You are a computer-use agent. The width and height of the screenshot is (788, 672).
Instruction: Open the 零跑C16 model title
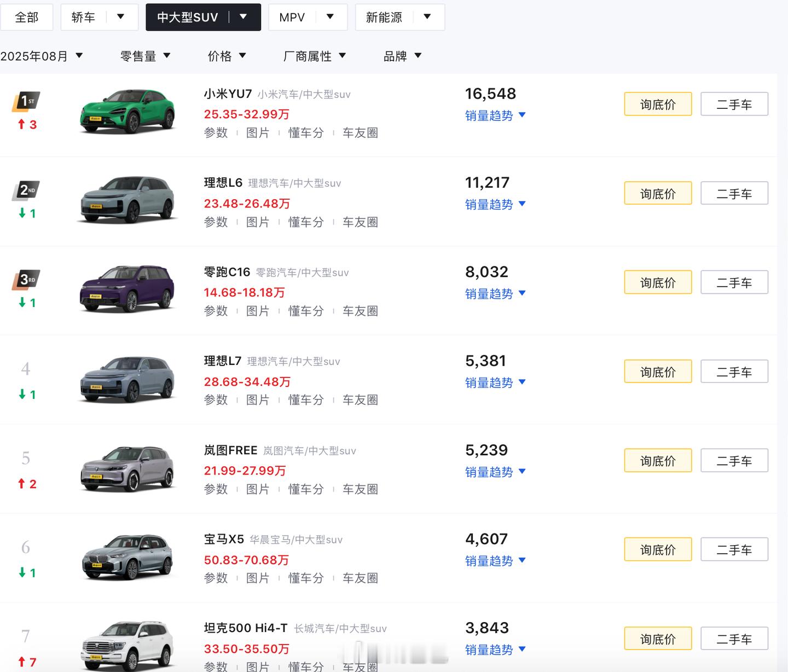(x=227, y=272)
